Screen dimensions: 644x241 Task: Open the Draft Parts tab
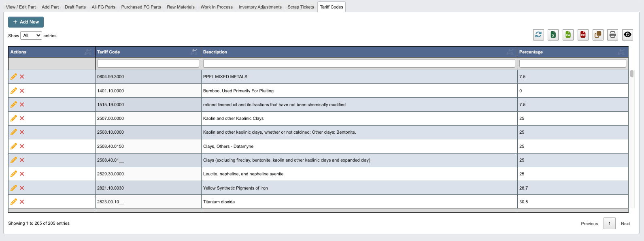pos(75,7)
